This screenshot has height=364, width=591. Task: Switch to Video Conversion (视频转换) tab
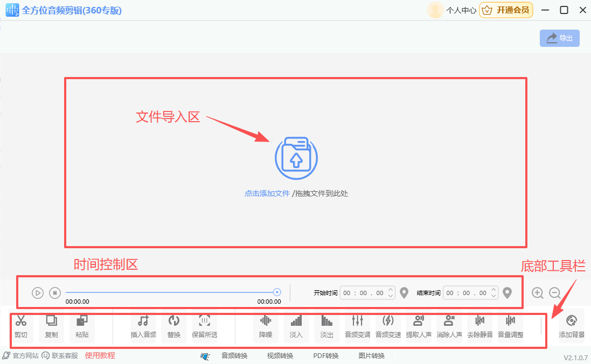(280, 355)
